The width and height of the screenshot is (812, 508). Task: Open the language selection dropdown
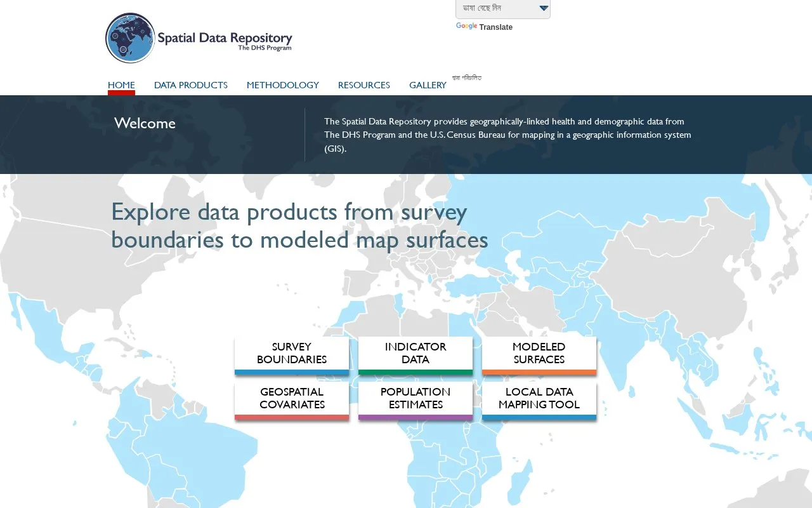click(x=503, y=9)
